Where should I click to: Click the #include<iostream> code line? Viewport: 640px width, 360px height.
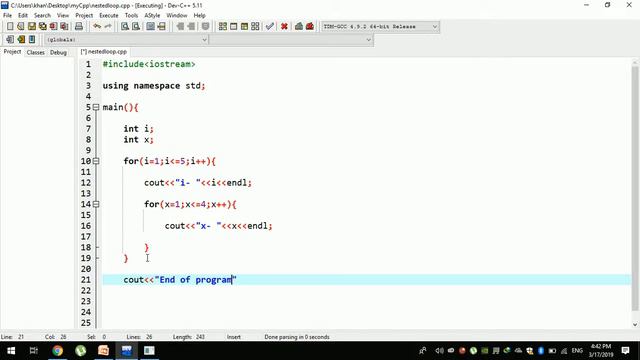149,64
